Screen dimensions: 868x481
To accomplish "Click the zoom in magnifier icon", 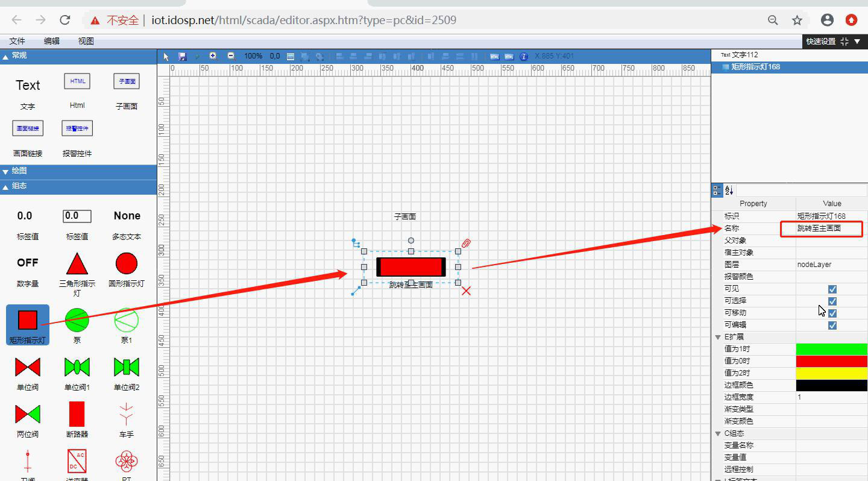I will 213,56.
